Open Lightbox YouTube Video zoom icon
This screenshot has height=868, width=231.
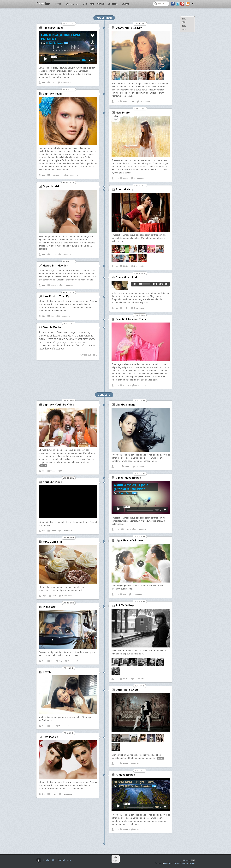pyautogui.click(x=68, y=428)
